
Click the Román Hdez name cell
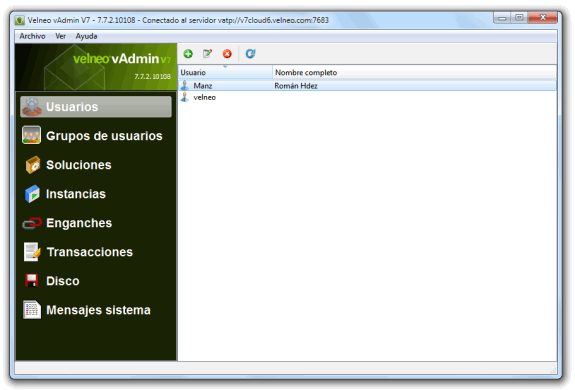[x=296, y=86]
